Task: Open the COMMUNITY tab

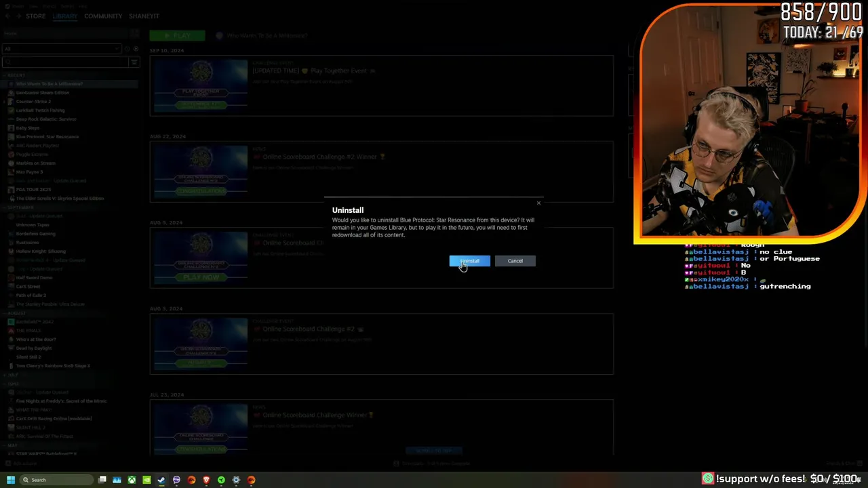Action: [x=103, y=16]
